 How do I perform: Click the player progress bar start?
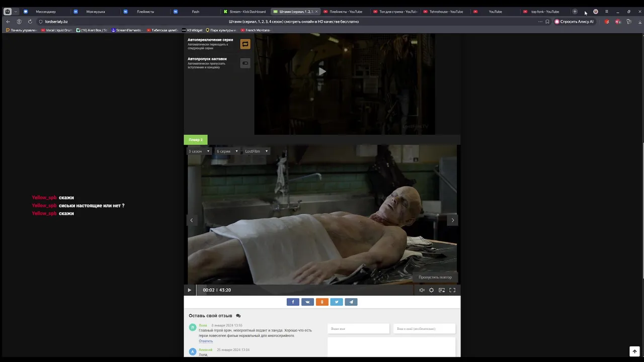[197, 290]
